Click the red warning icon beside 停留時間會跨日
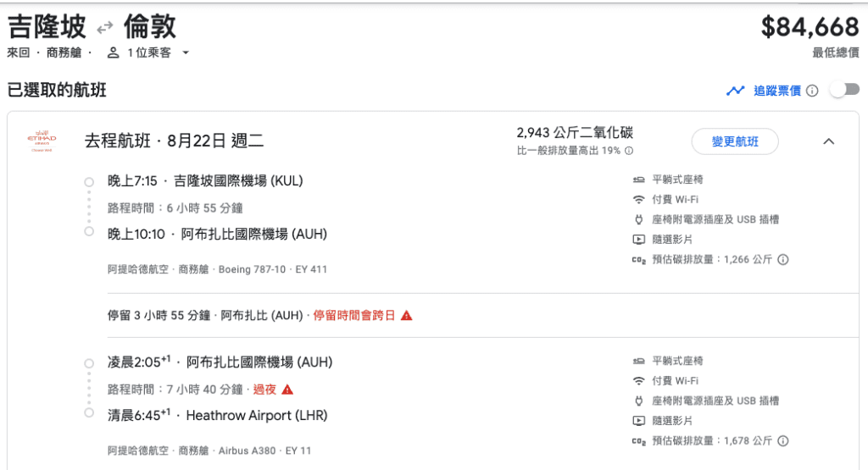Screen dimensions: 868x470 [x=407, y=316]
